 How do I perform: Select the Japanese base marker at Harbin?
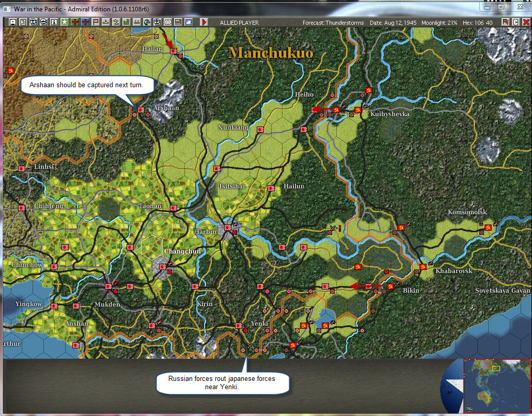tap(228, 228)
